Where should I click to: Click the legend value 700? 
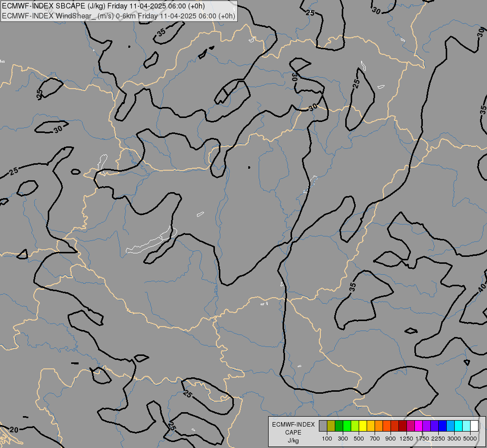[375, 439]
